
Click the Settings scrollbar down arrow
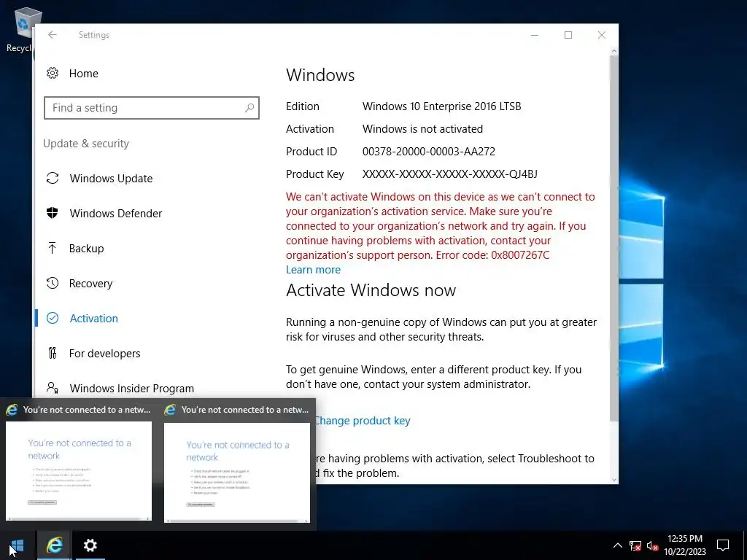click(x=614, y=480)
